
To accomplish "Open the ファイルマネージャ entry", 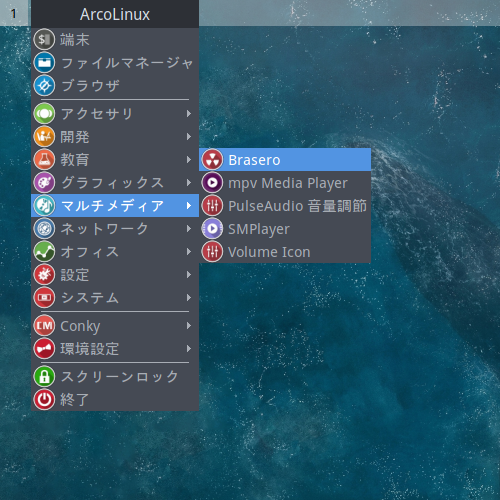I will pos(115,62).
